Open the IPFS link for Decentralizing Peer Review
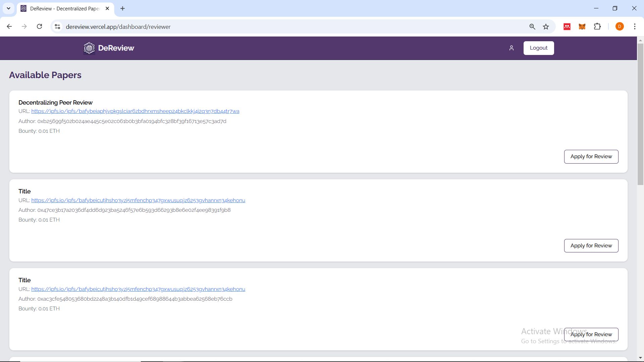 pyautogui.click(x=135, y=111)
